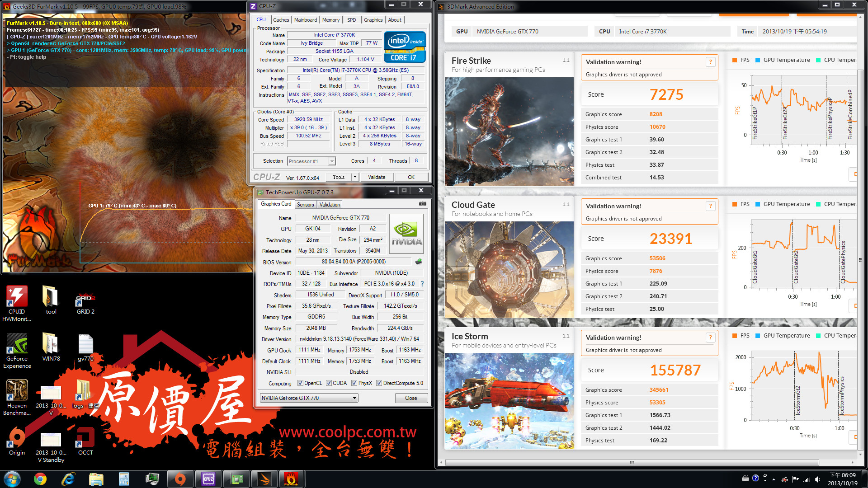Switch to 3DMark via the taskbar

coord(264,479)
